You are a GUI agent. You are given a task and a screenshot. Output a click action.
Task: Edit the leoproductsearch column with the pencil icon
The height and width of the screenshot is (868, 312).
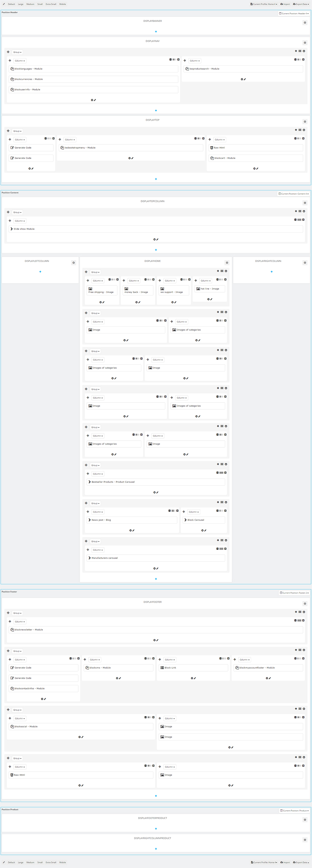[245, 79]
